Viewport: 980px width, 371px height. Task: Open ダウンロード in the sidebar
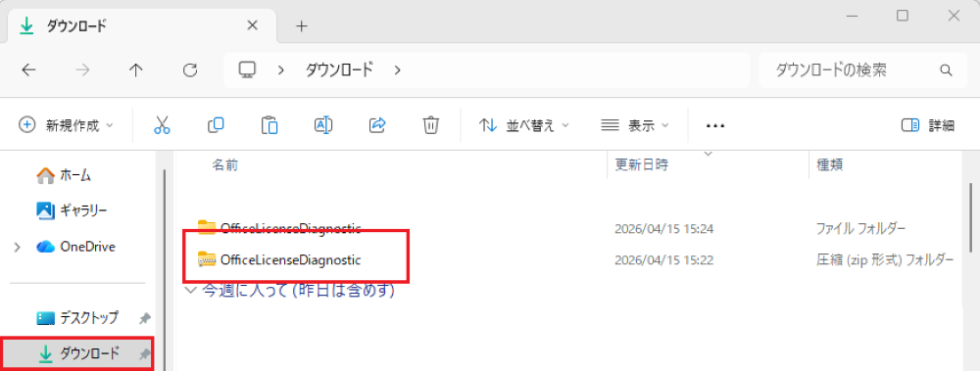tap(78, 353)
